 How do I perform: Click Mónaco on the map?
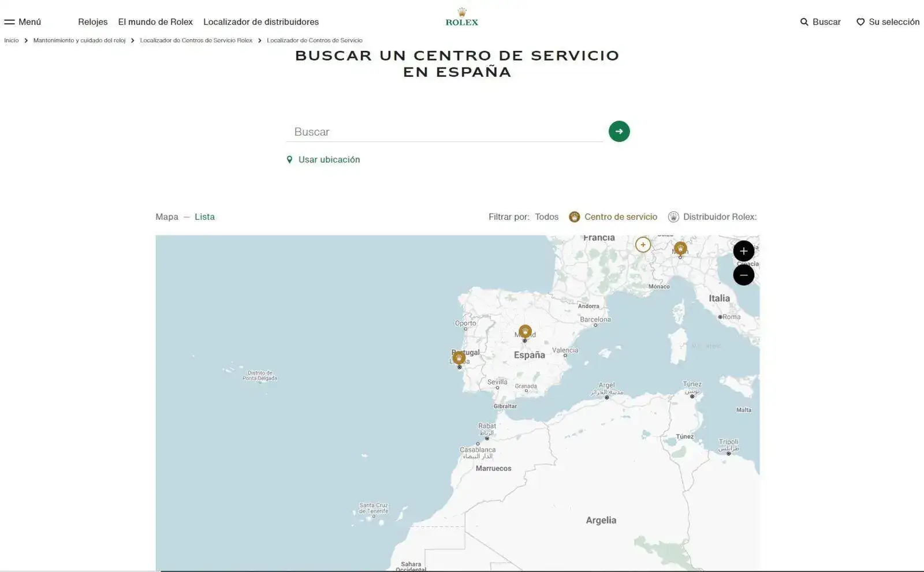(x=659, y=286)
